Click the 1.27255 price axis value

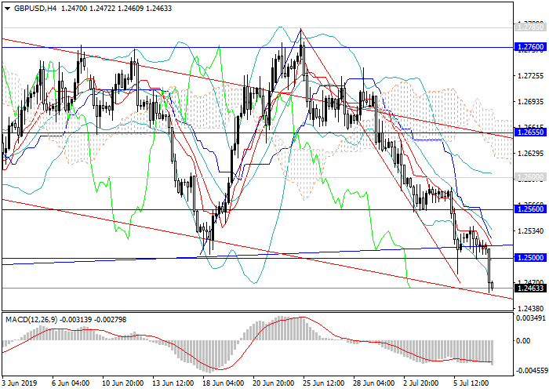pyautogui.click(x=529, y=76)
